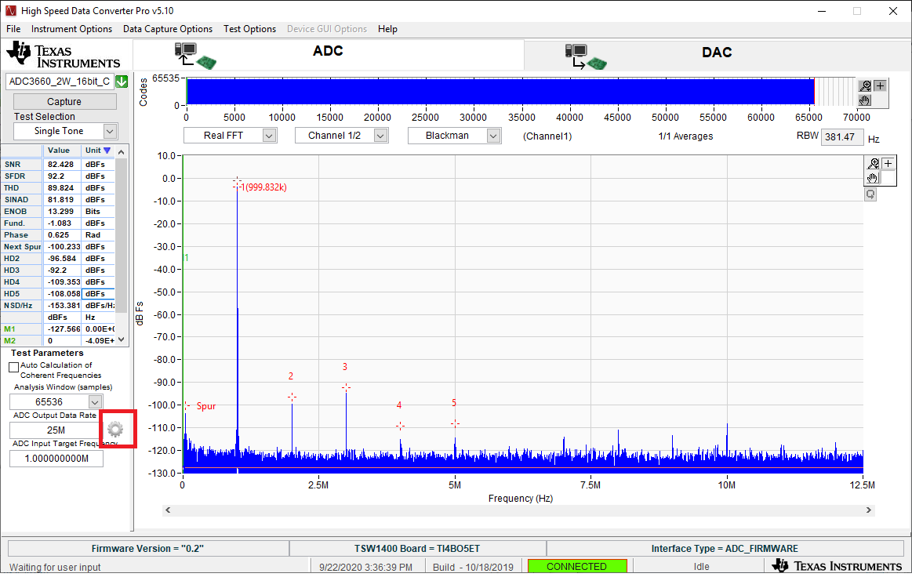Viewport: 912px width, 588px height.
Task: Select the pan hand tool on the codes display
Action: click(863, 100)
